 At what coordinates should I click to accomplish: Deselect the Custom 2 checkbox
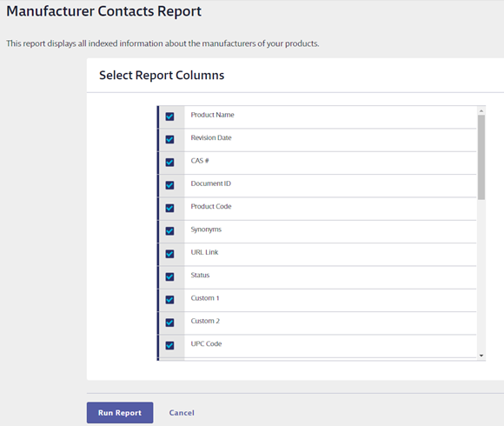pyautogui.click(x=169, y=323)
